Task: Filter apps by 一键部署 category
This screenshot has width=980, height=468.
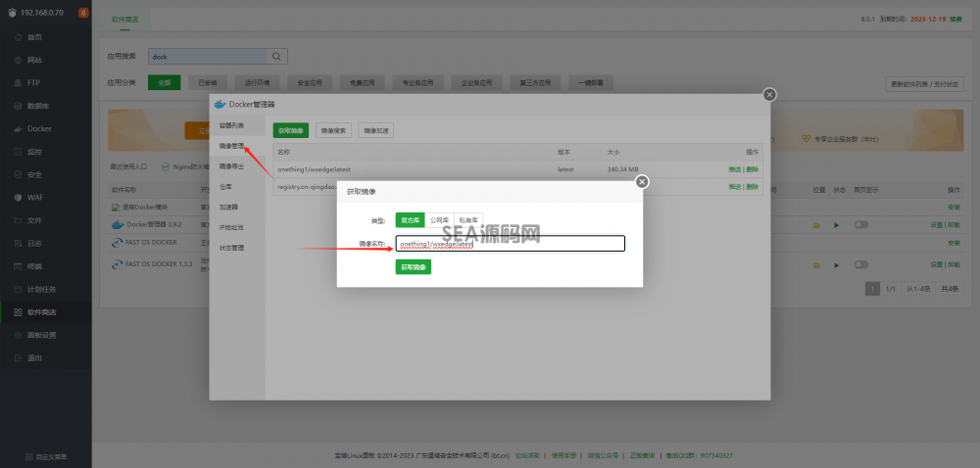Action: (x=591, y=82)
